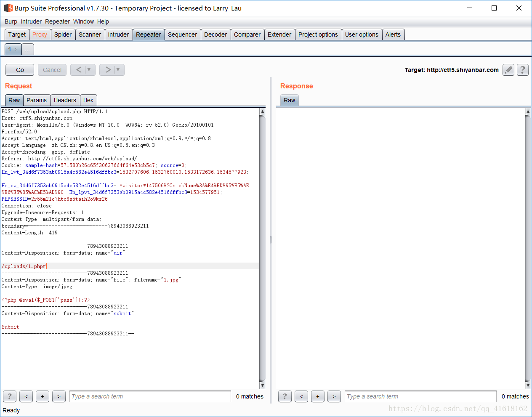Select the response Raw tab
This screenshot has width=532, height=417.
[x=289, y=100]
